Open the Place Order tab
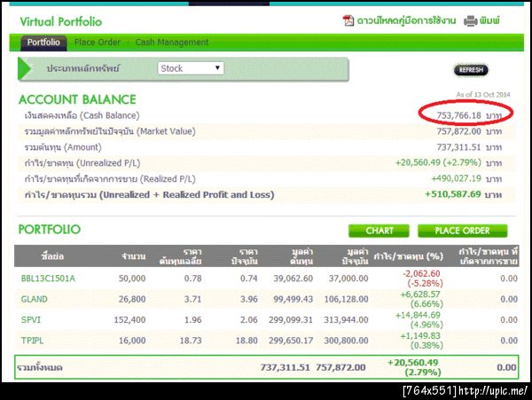 click(98, 43)
